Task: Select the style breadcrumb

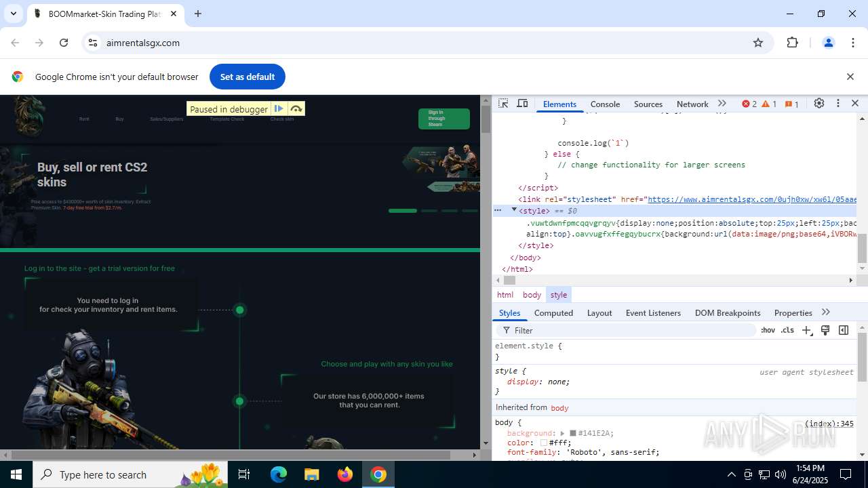Action: [559, 295]
